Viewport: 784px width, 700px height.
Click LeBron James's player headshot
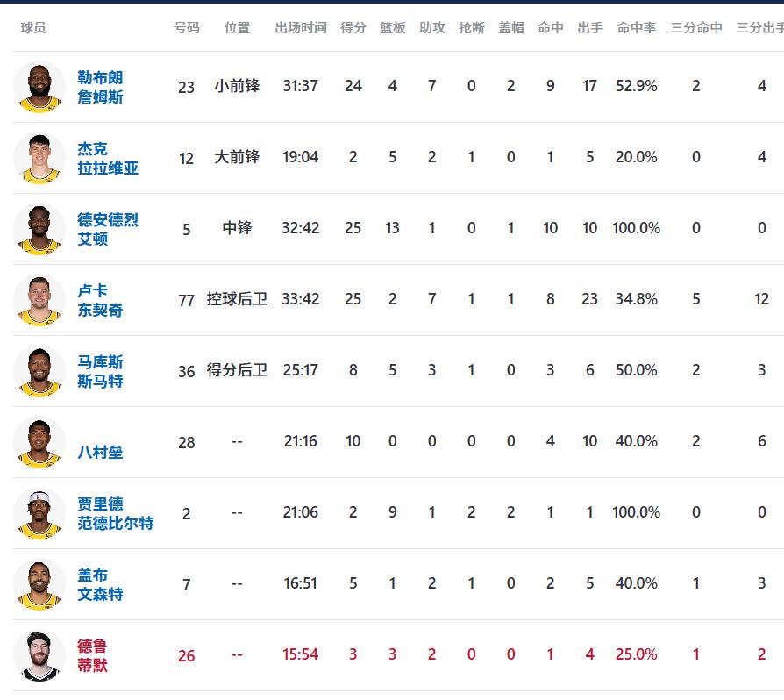pyautogui.click(x=39, y=87)
